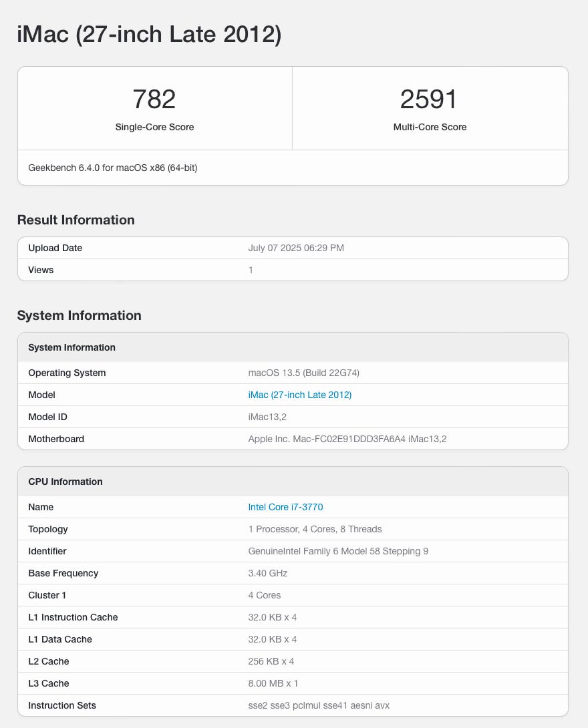Screen dimensions: 588x728
Task: Click the CPU Information table header
Action: click(293, 482)
